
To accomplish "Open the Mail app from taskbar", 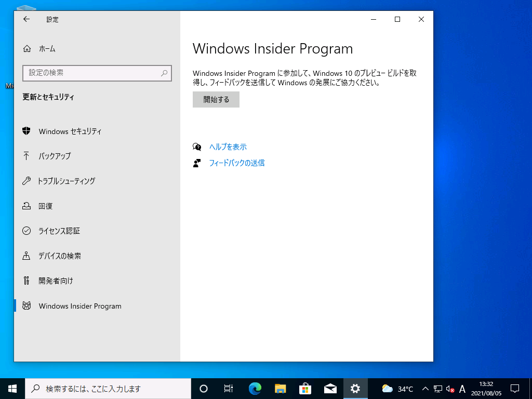I will [x=330, y=389].
